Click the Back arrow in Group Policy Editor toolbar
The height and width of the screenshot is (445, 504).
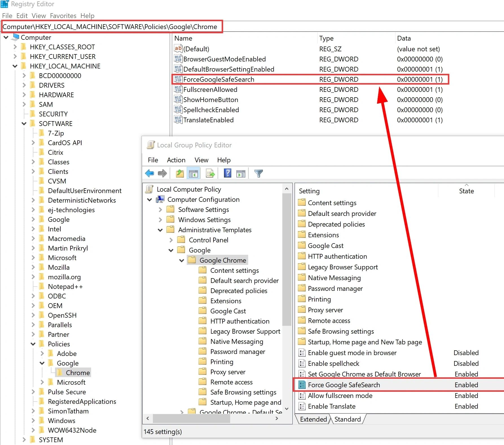[149, 173]
